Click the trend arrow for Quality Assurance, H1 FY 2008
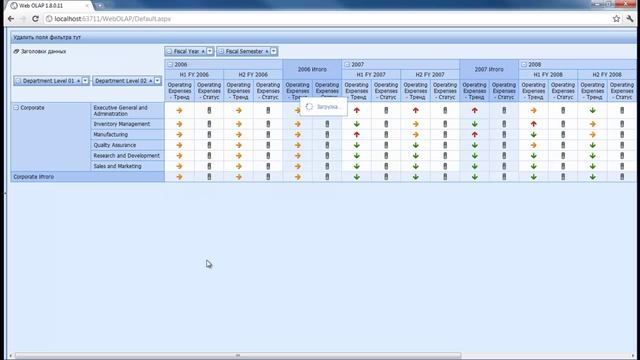The image size is (640, 360). (533, 145)
